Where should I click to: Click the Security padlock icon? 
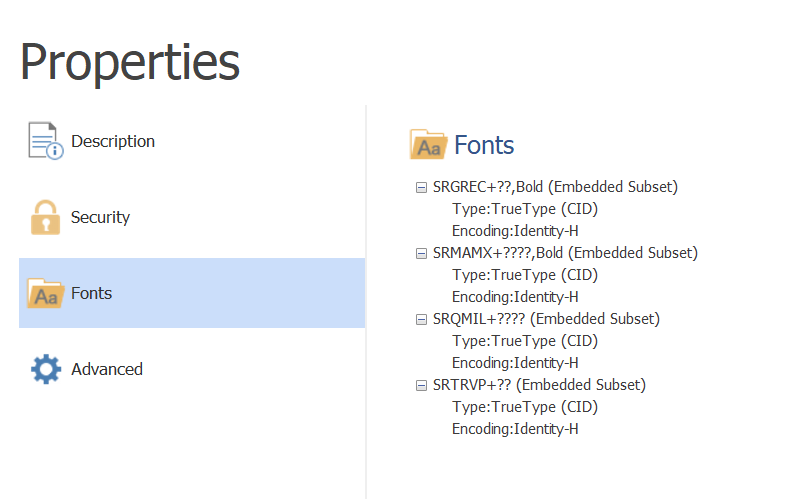click(46, 217)
